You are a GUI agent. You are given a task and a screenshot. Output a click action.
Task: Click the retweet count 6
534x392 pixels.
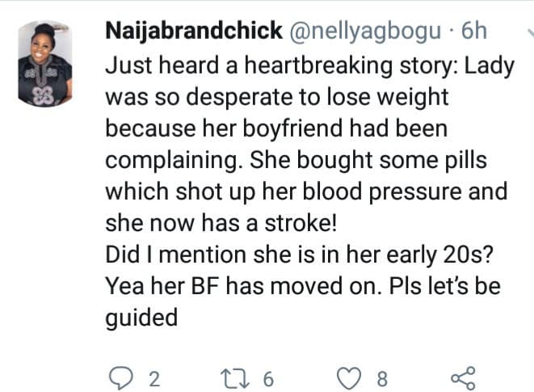pyautogui.click(x=268, y=378)
